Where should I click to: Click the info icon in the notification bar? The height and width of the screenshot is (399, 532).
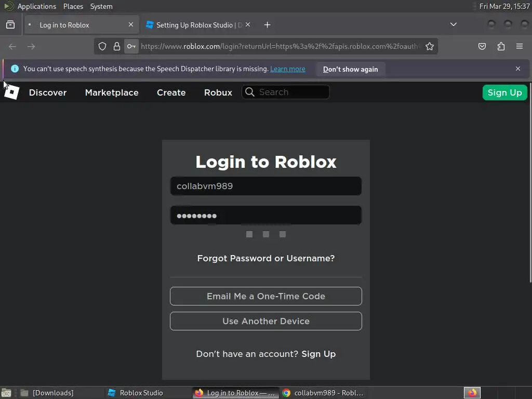coord(15,69)
